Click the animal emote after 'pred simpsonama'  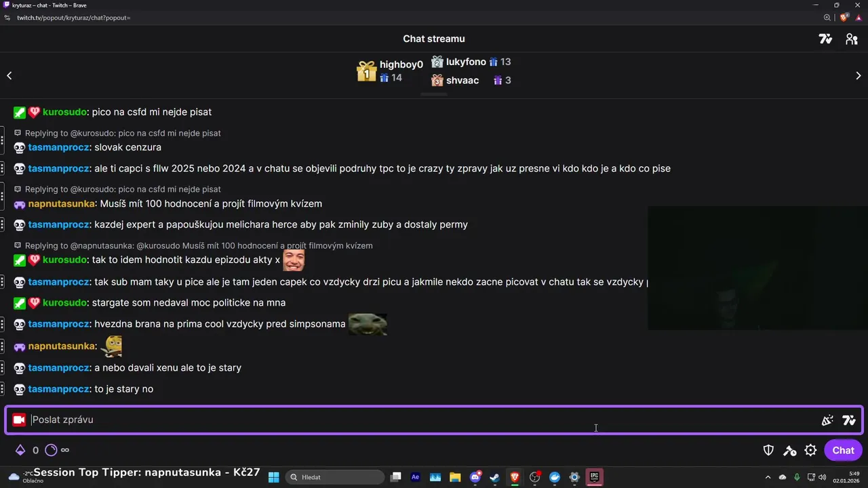[368, 324]
